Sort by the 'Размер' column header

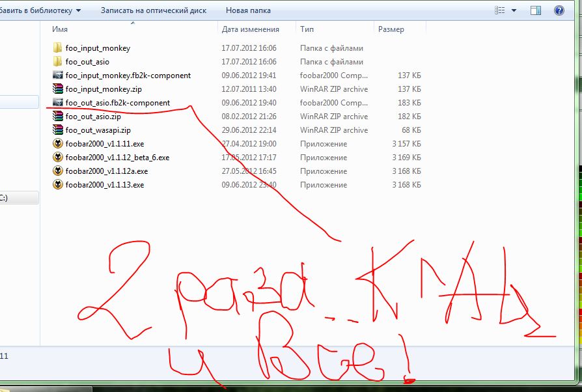391,29
